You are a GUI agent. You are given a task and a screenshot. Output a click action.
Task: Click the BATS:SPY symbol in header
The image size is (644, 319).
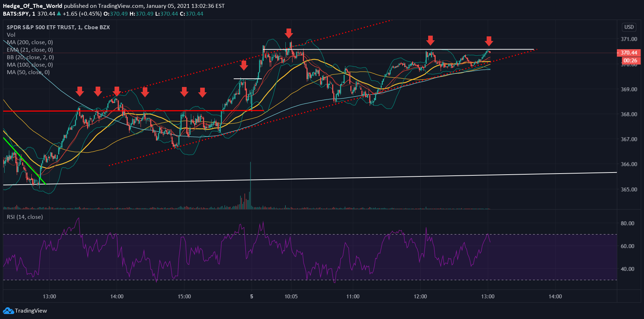[16, 14]
